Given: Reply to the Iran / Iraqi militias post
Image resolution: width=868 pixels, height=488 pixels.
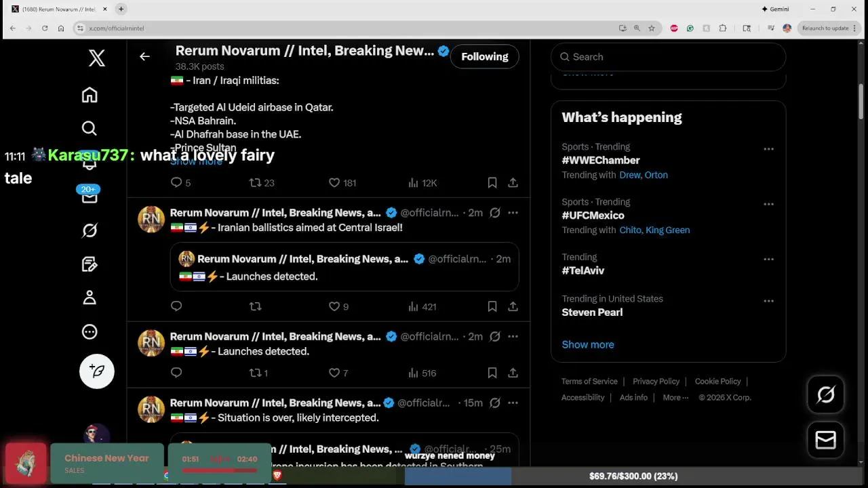Looking at the screenshot, I should (x=176, y=182).
